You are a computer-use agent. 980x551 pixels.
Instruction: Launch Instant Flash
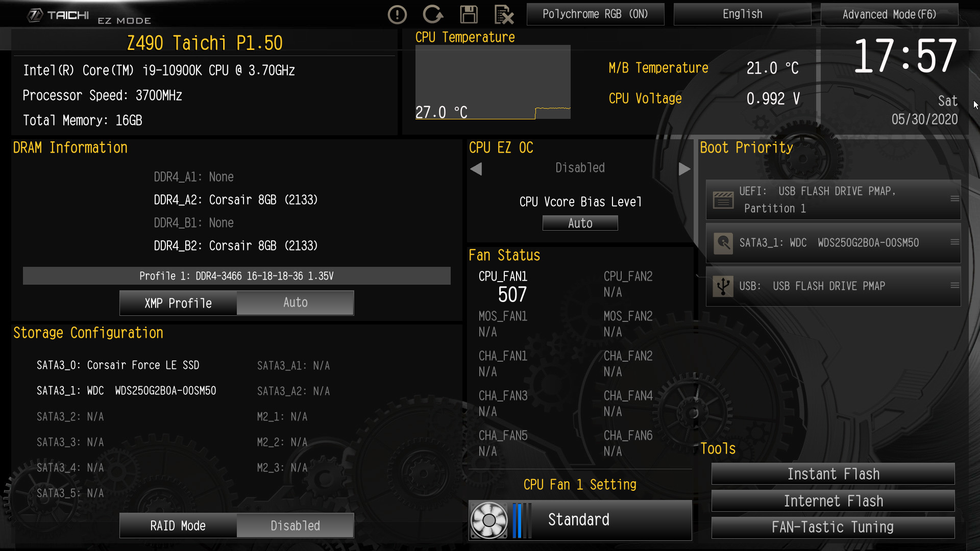pos(832,474)
